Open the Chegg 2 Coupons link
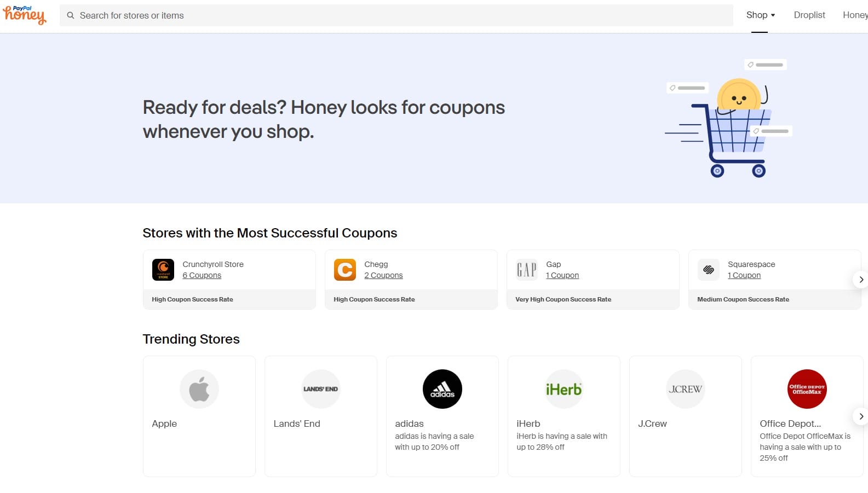Image resolution: width=868 pixels, height=493 pixels. [383, 276]
